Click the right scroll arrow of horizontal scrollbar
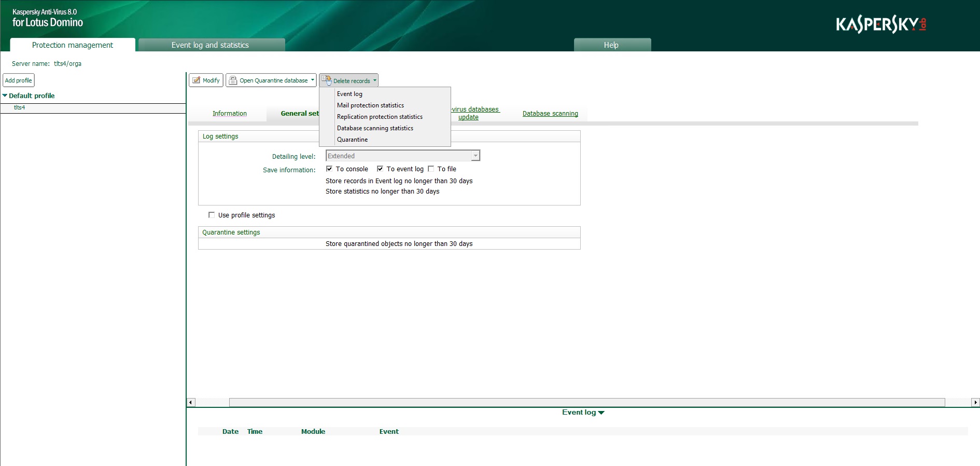This screenshot has height=466, width=980. [x=975, y=402]
